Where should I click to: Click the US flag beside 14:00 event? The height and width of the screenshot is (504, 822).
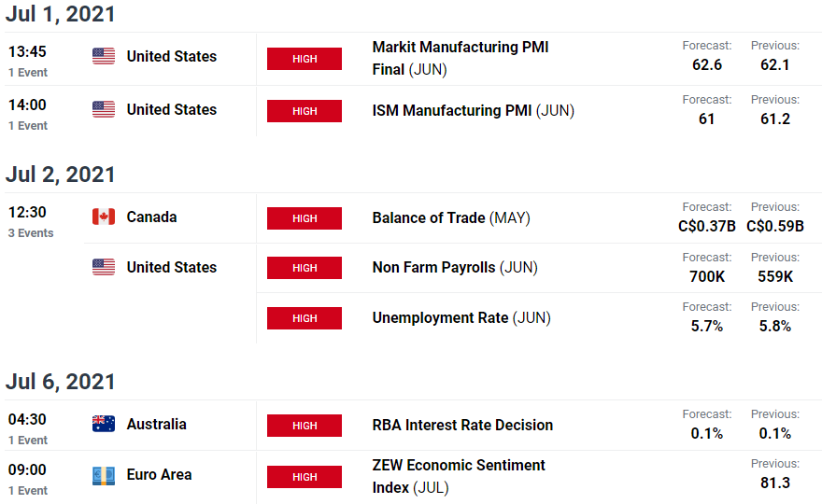pos(104,109)
